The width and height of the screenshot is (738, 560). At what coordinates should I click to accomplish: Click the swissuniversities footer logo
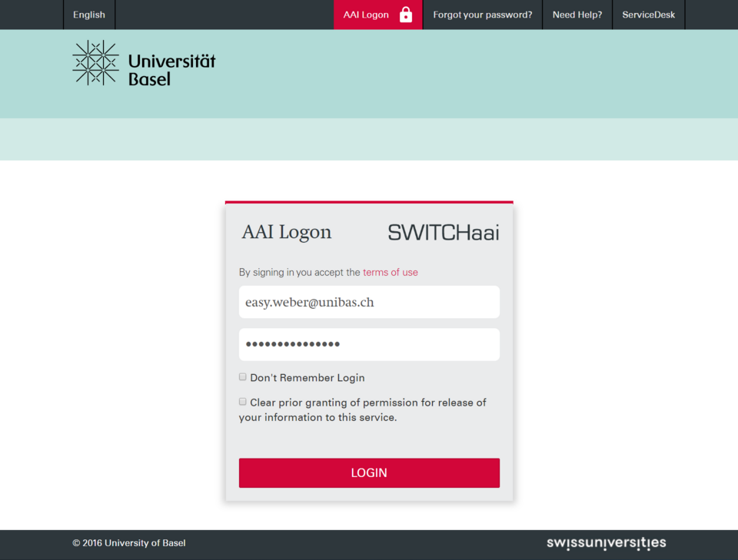[x=607, y=543]
